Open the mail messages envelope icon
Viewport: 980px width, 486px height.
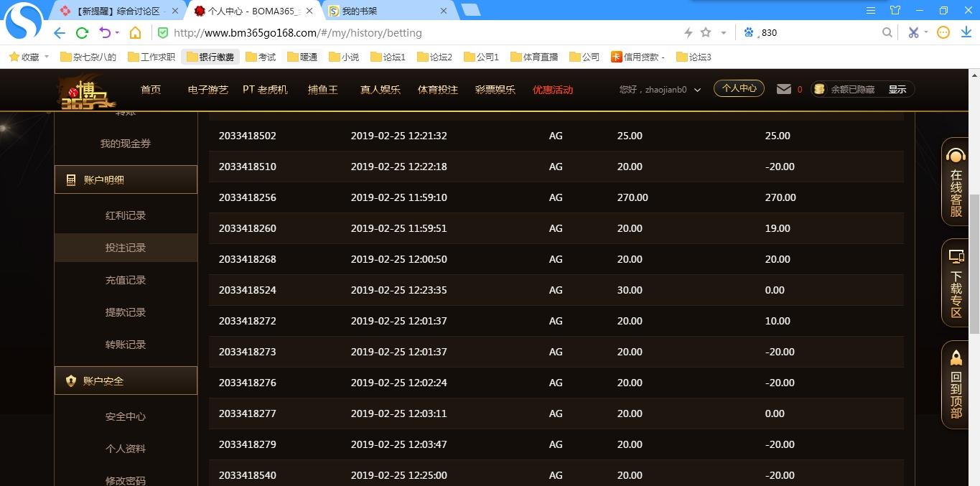click(784, 89)
